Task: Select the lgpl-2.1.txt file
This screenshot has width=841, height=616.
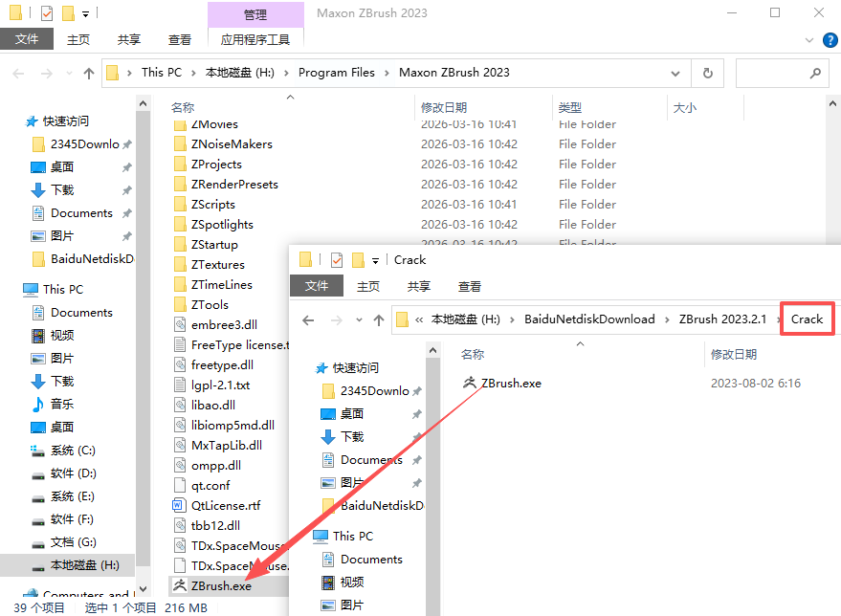Action: coord(220,385)
